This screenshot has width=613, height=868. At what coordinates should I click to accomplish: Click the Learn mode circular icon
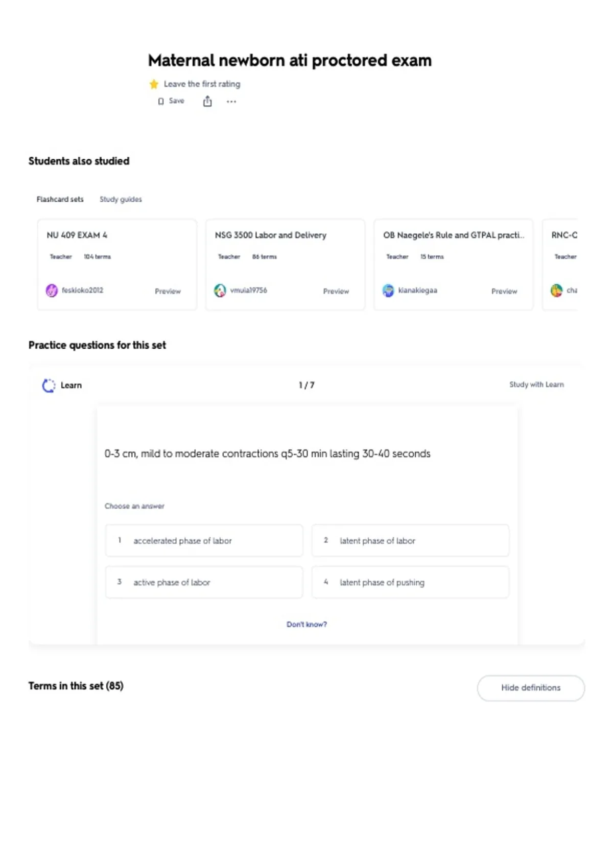coord(49,385)
